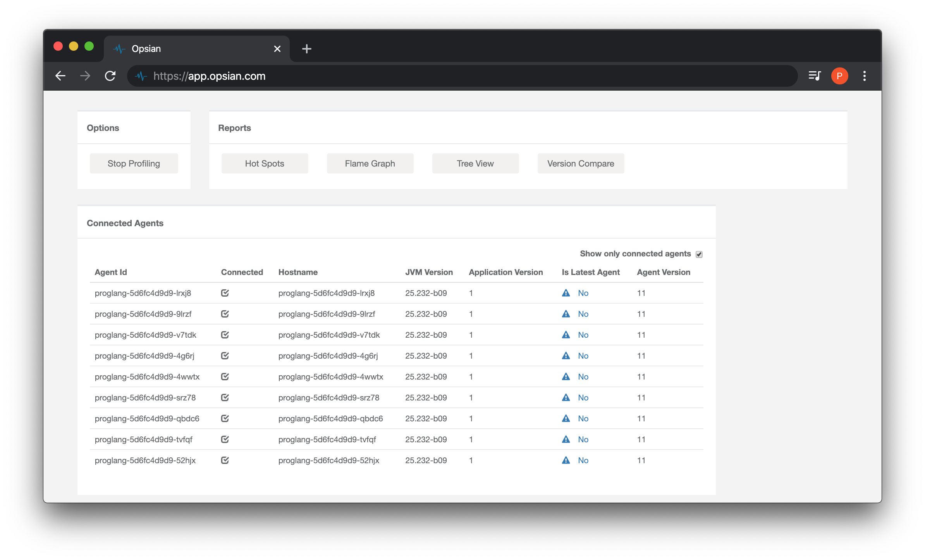Click the Reports tab section

point(235,128)
